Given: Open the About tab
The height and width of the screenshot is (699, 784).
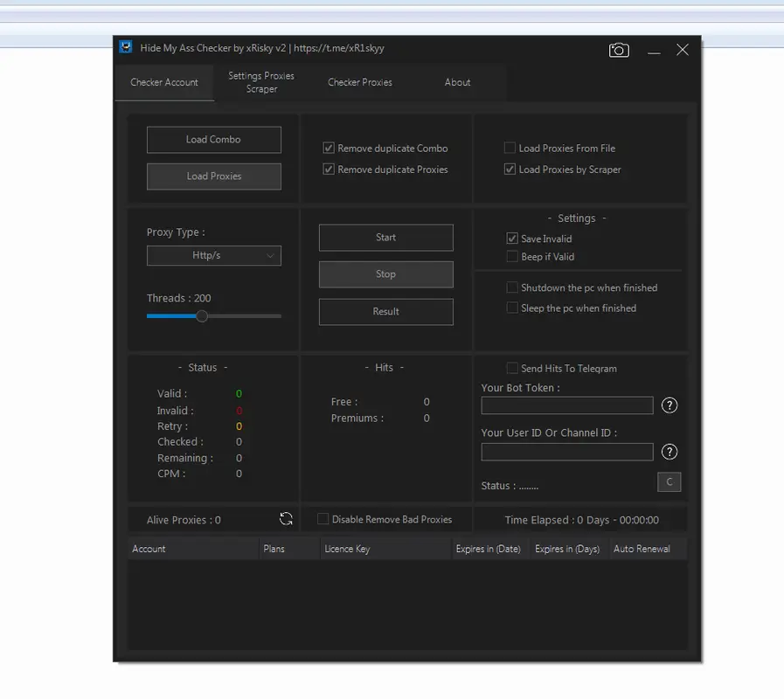Looking at the screenshot, I should pos(457,82).
